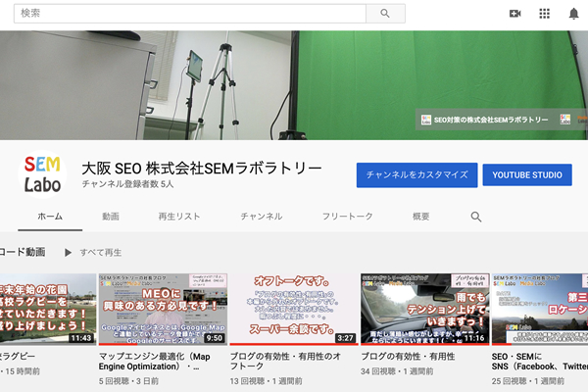Click すべて再生 link

(x=101, y=253)
